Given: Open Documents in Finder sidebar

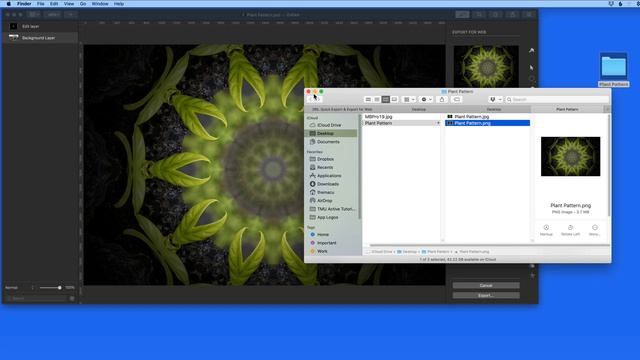Looking at the screenshot, I should coord(328,142).
